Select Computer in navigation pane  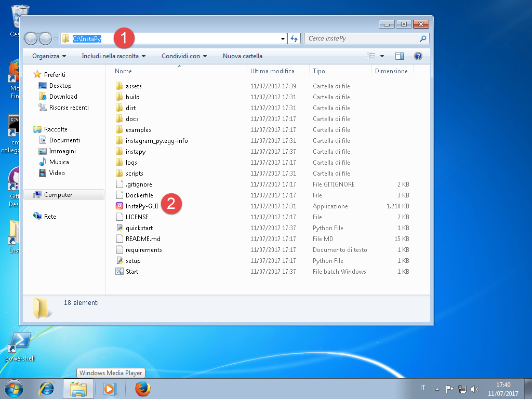64,195
